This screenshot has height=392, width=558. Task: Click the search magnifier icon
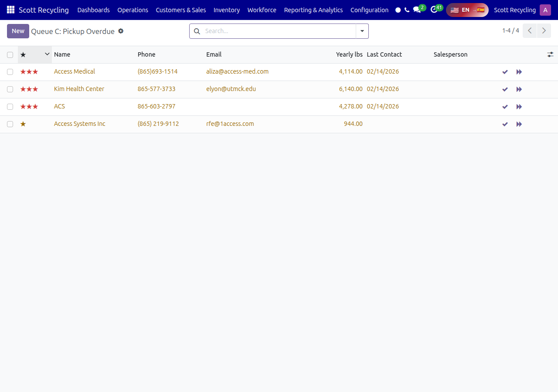pyautogui.click(x=197, y=31)
